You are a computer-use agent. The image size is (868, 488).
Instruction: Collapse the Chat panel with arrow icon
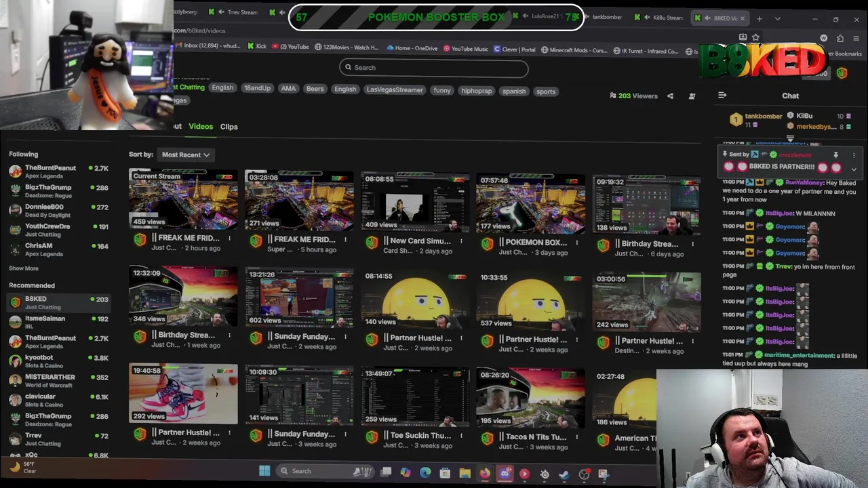coord(722,96)
